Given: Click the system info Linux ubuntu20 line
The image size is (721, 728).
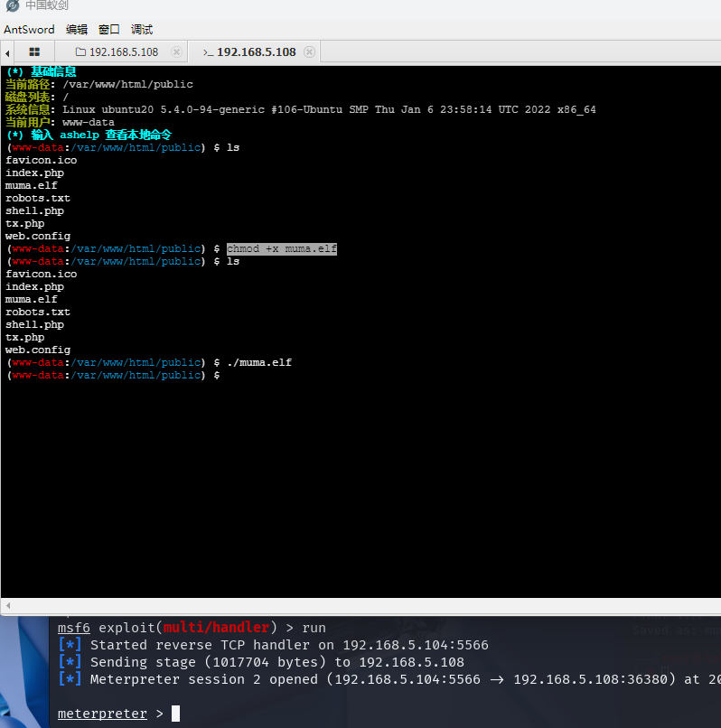Looking at the screenshot, I should pyautogui.click(x=301, y=109).
